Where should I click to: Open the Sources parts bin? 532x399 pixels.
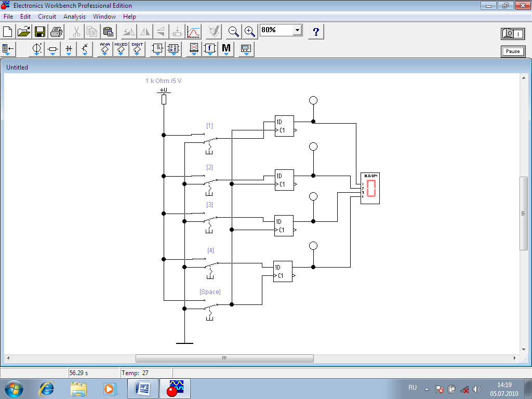[x=37, y=49]
